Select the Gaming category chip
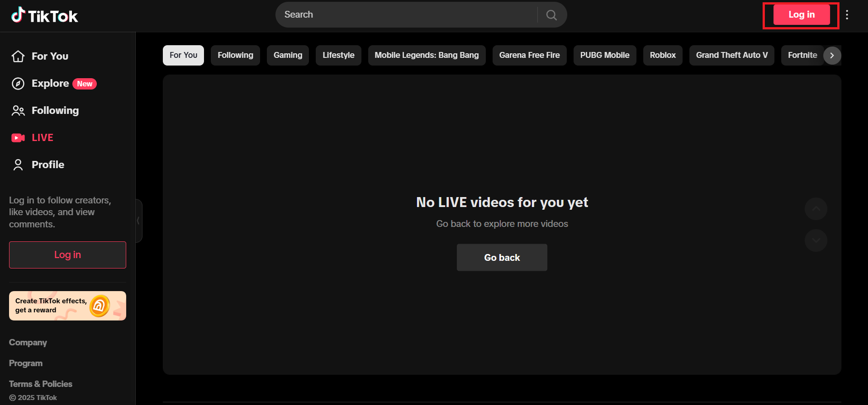868x405 pixels. point(288,55)
